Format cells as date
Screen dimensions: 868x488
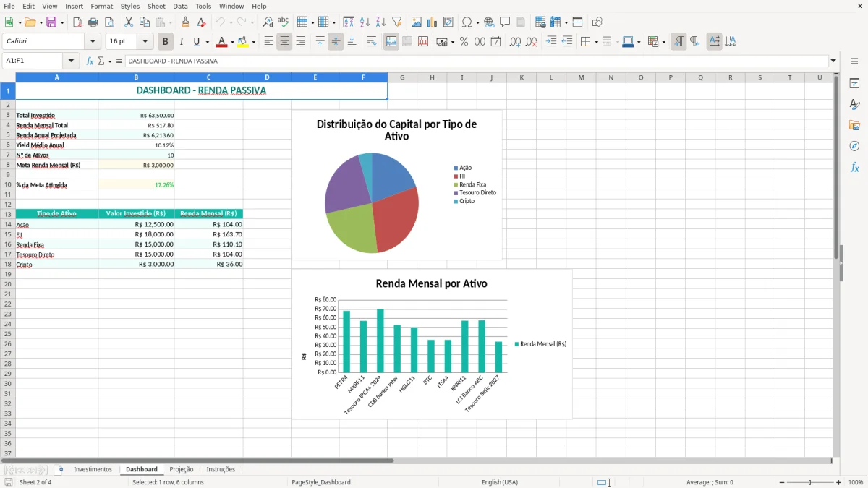click(495, 42)
